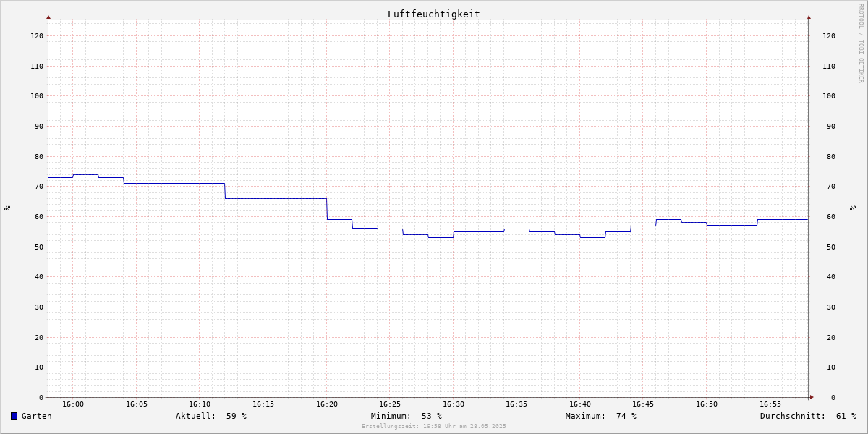Click the 20 label on the left axis
The height and width of the screenshot is (434, 868).
click(x=39, y=337)
